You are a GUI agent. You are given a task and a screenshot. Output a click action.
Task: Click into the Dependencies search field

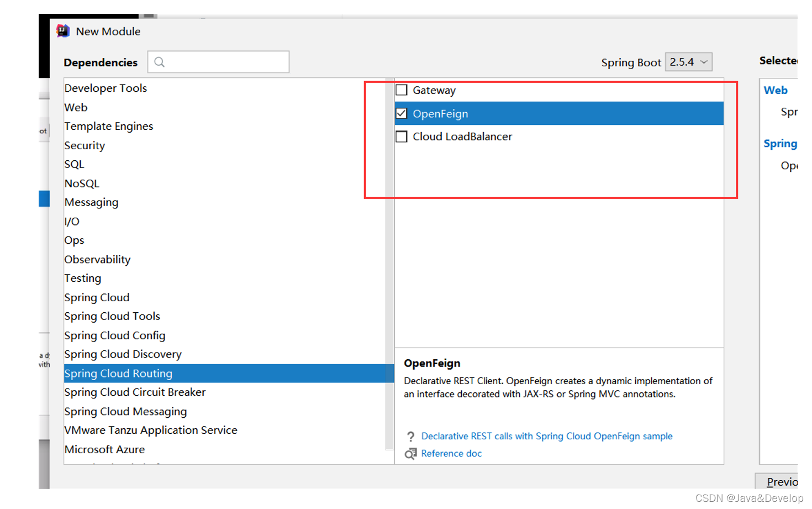point(218,62)
